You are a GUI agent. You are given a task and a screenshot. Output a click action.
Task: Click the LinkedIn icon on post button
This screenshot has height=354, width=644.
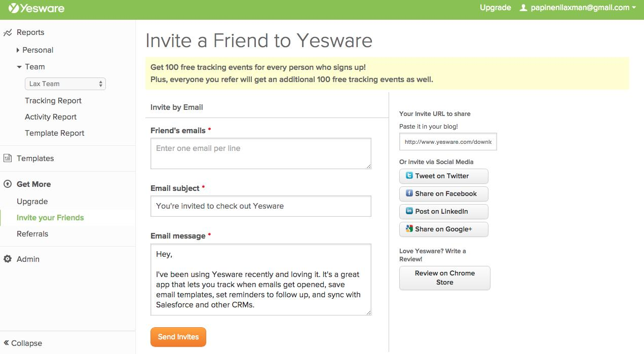tap(409, 212)
